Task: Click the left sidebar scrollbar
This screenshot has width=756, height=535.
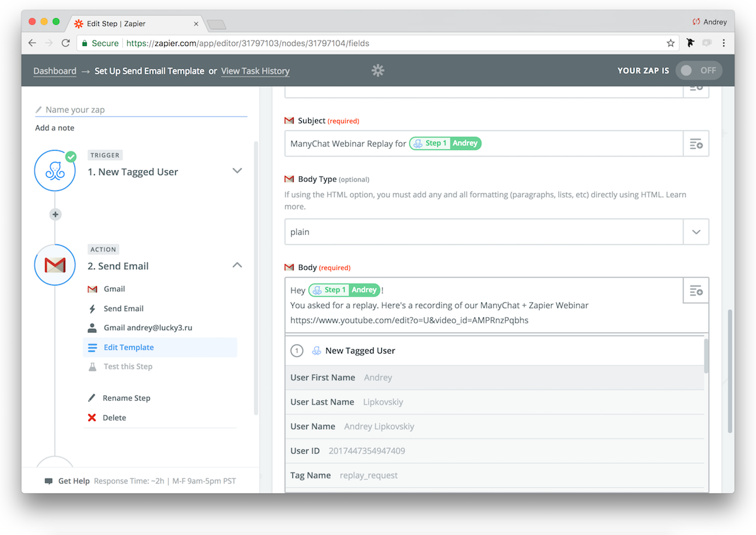Action: (256, 277)
